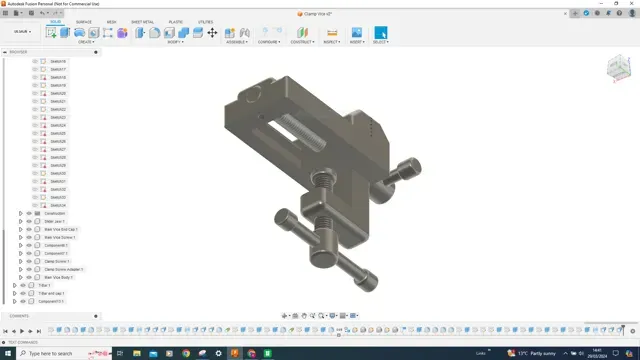Switch to the SHEET METAL tab
The width and height of the screenshot is (640, 360).
[x=142, y=22]
